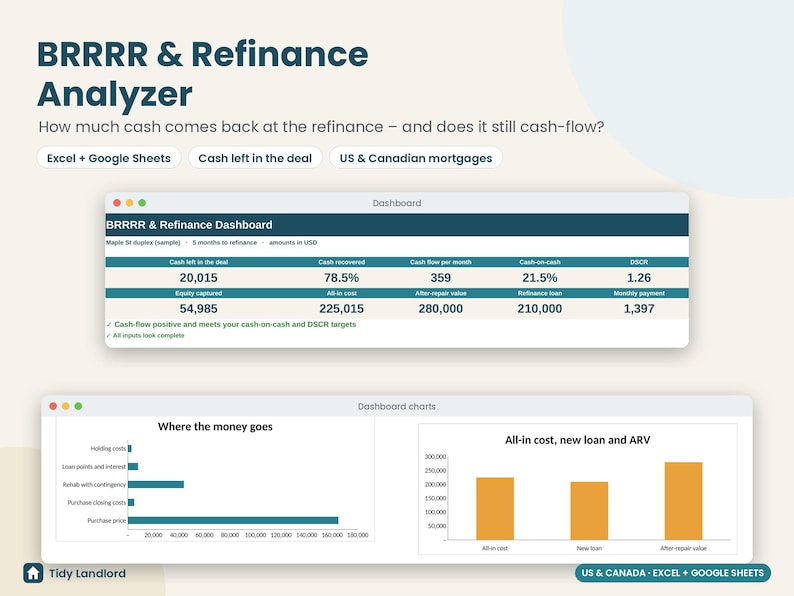Click the DSCR header cell

pyautogui.click(x=639, y=262)
